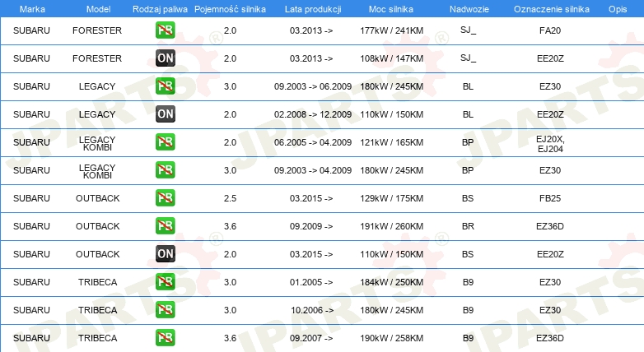The width and height of the screenshot is (644, 352).
Task: Select the production years 09.2003 -> 04.2009
Action: (x=313, y=170)
